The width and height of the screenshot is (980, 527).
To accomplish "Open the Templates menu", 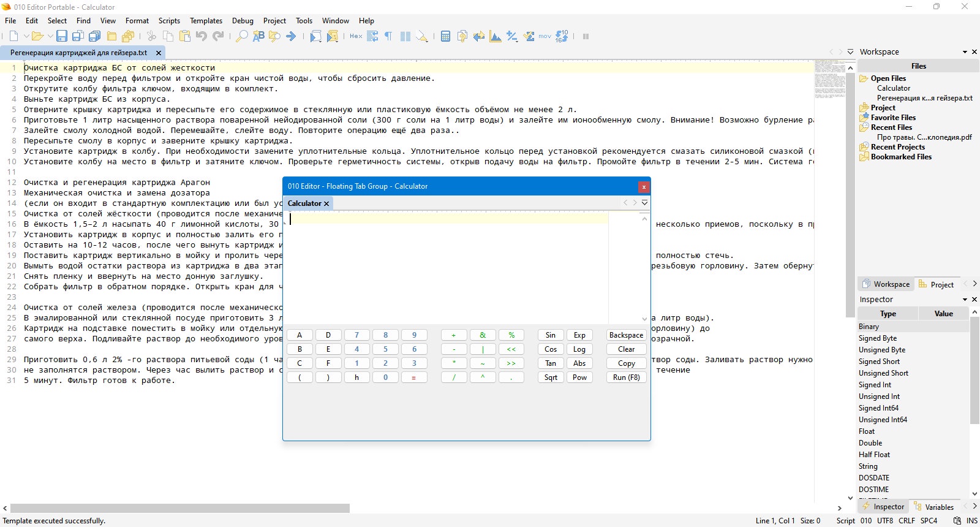I will (x=206, y=20).
